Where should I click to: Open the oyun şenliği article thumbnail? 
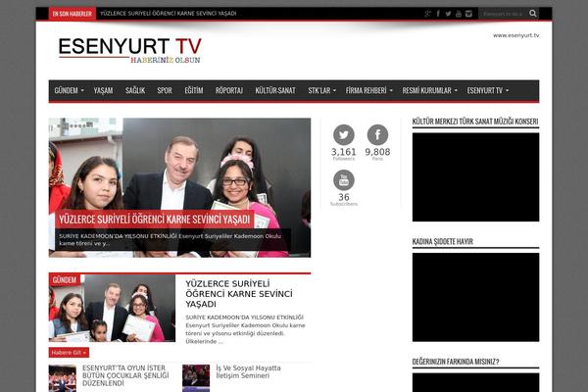[x=63, y=378]
